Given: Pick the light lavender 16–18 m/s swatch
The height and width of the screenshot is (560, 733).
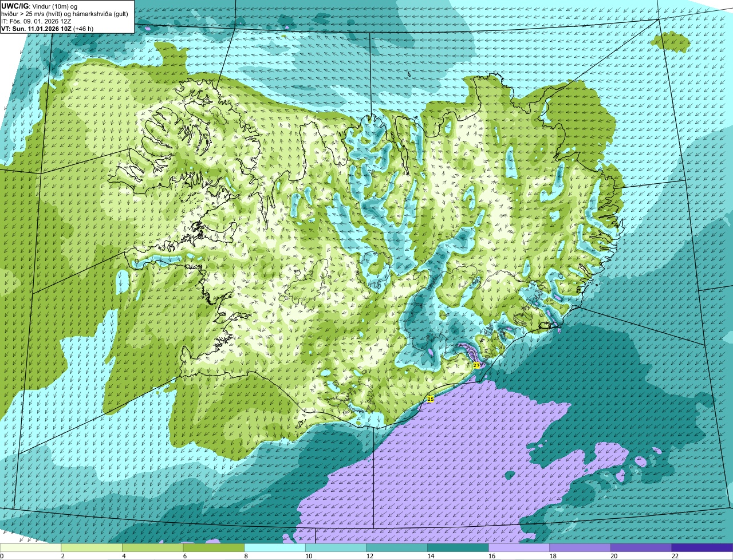Looking at the screenshot, I should coord(519,547).
